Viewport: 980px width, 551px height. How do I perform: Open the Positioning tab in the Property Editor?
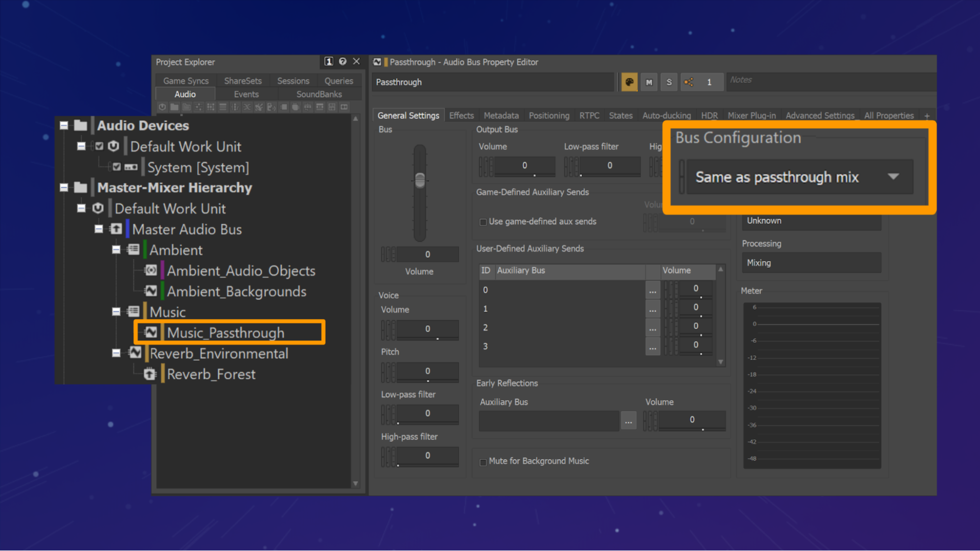pyautogui.click(x=549, y=115)
